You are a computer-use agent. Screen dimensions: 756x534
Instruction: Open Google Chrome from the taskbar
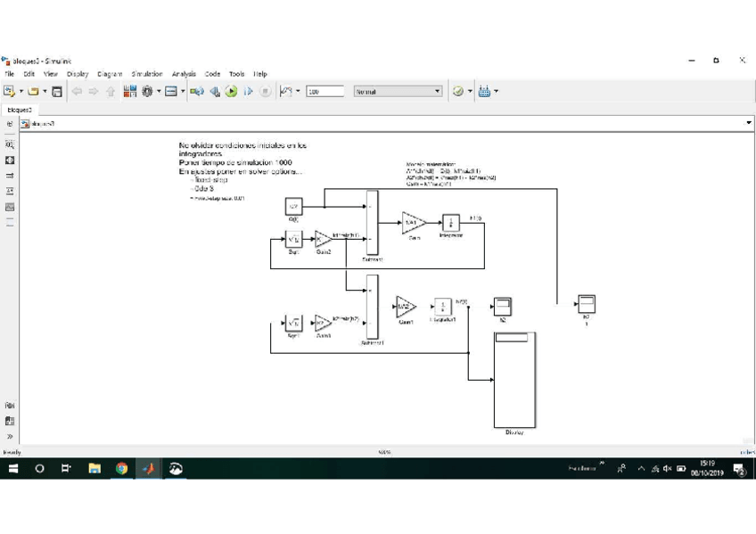coord(121,468)
